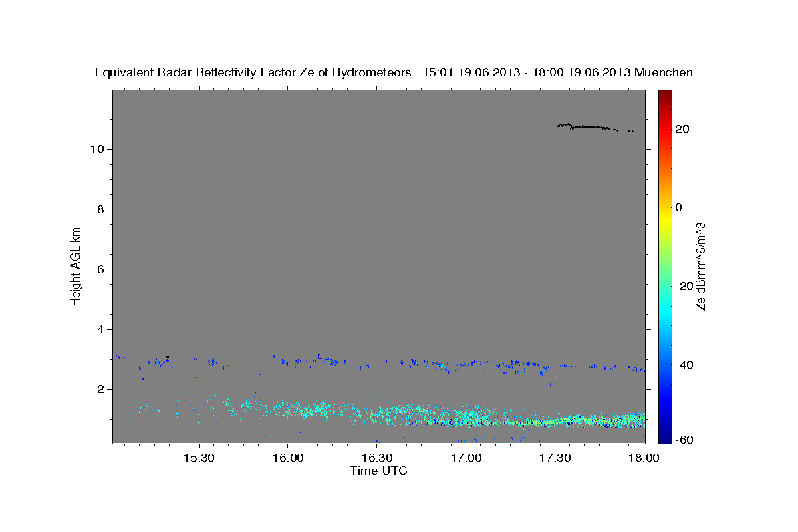The image size is (798, 532).
Task: Click the 17:30 time tick label
Action: coord(555,458)
